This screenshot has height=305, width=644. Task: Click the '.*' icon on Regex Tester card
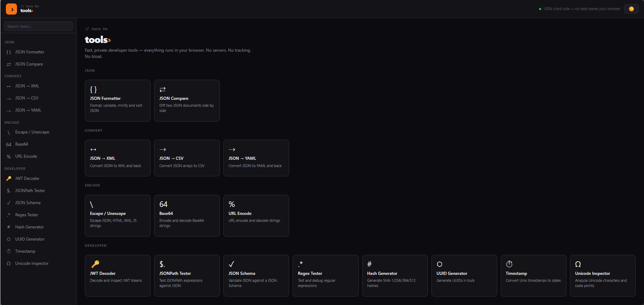300,264
